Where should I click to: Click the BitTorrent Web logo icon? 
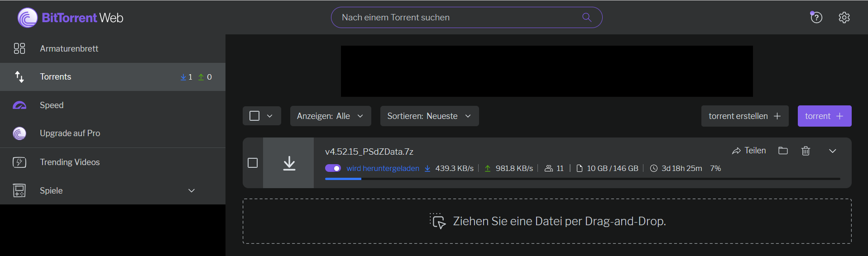tap(27, 18)
